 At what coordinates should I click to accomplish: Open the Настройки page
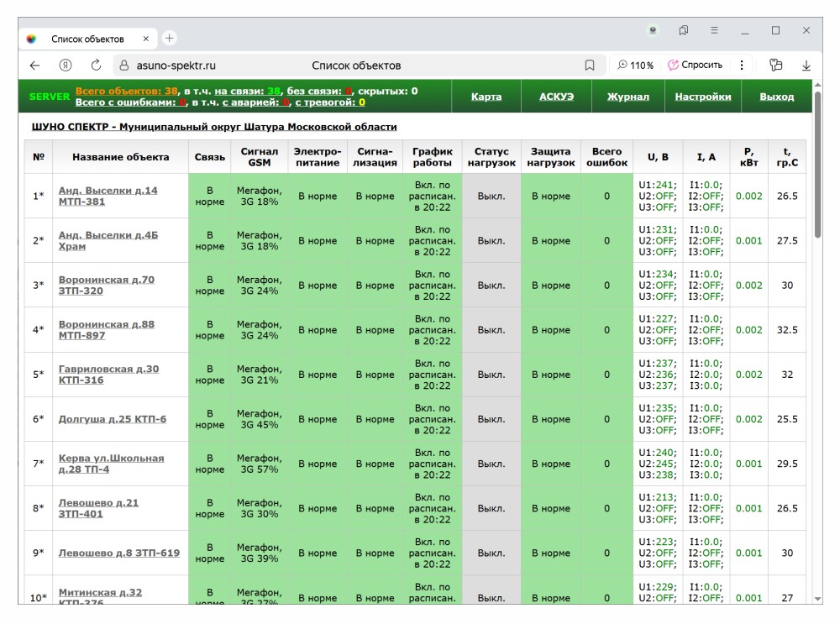(702, 97)
